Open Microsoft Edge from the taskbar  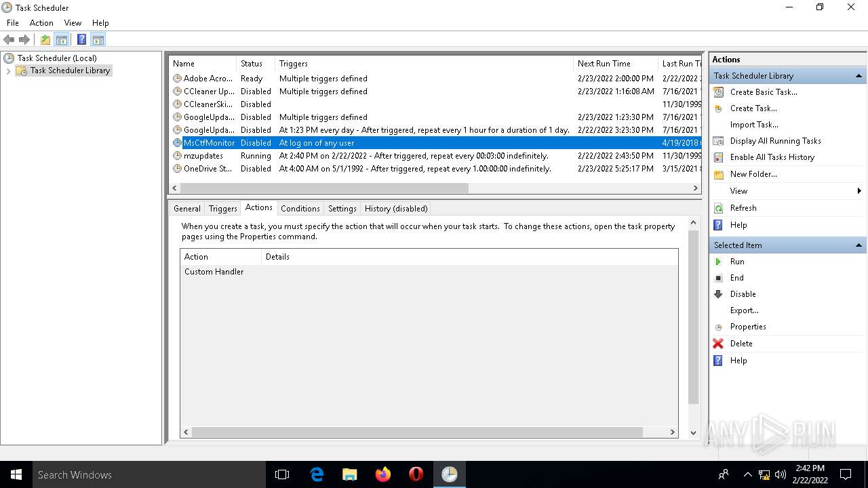[x=317, y=474]
